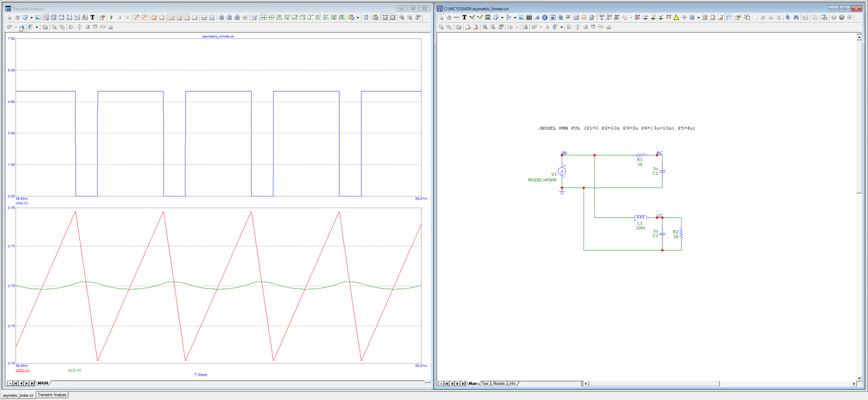Viewport: 868px width, 400px height.
Task: Select the wire drawing tool in schematic toolbar
Action: pos(472,18)
